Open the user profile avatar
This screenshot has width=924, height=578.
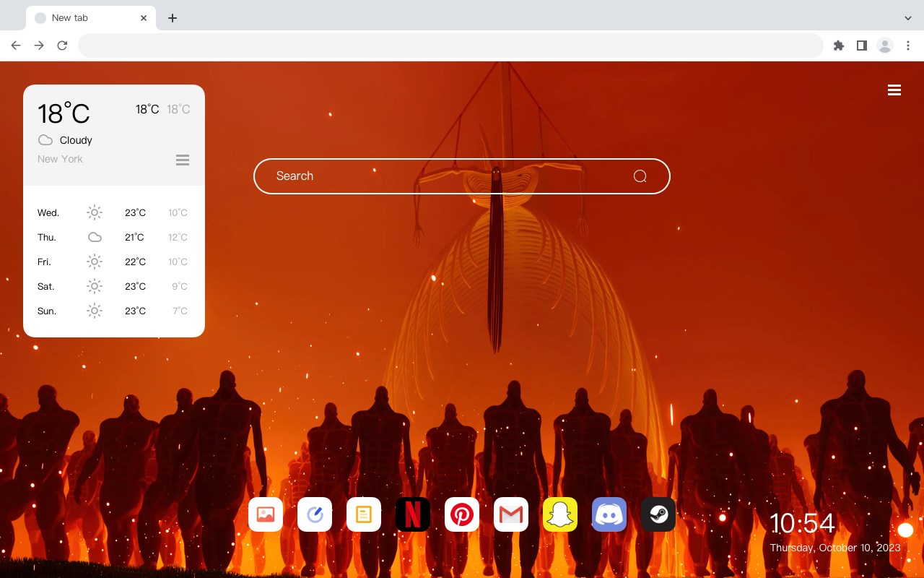pyautogui.click(x=885, y=46)
